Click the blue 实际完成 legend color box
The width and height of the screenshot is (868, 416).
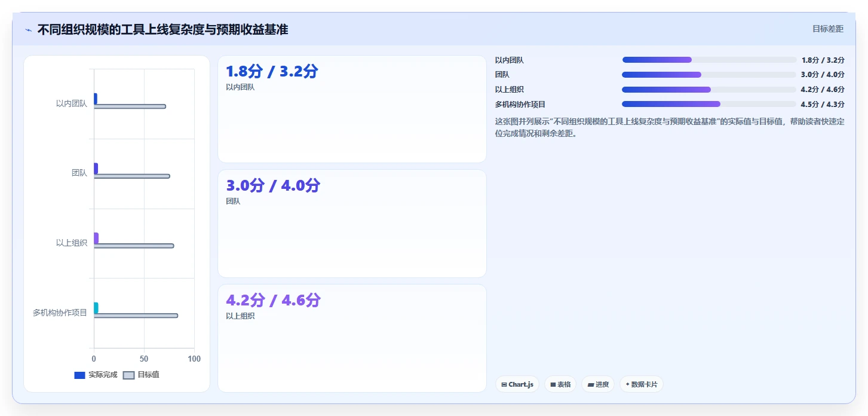point(80,375)
